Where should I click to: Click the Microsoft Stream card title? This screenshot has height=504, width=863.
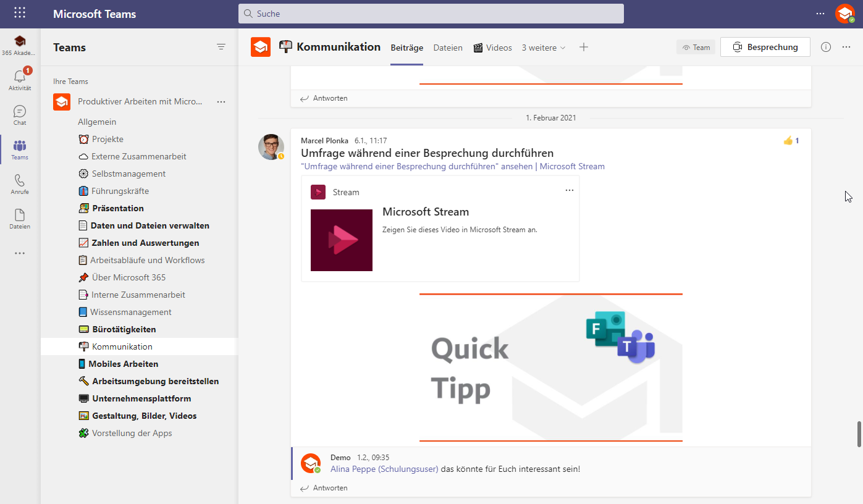(426, 212)
